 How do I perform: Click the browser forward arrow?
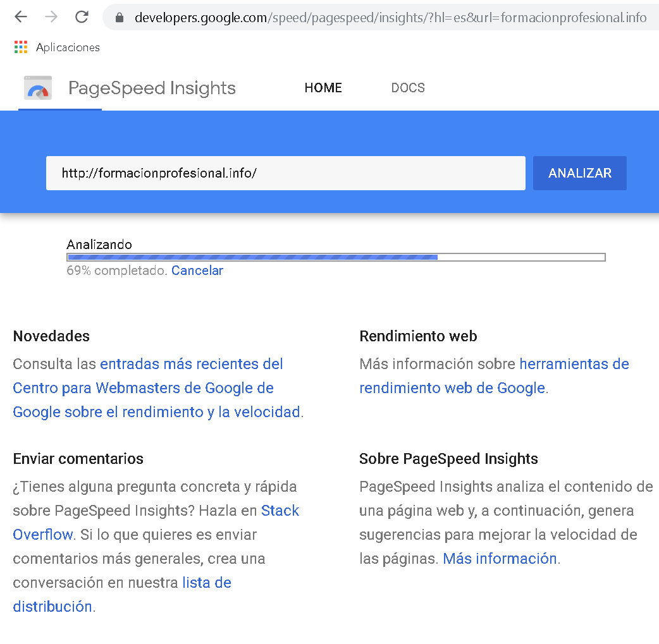coord(51,17)
